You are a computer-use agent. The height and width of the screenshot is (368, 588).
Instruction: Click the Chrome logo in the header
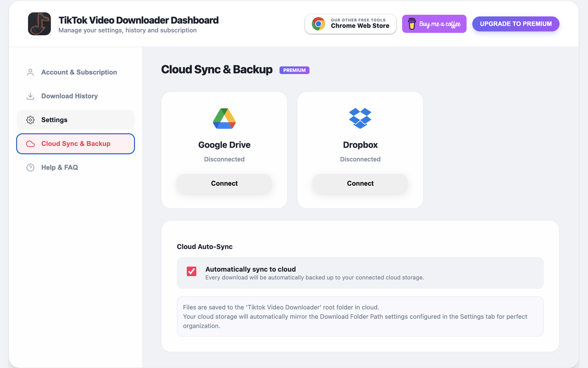click(x=318, y=24)
